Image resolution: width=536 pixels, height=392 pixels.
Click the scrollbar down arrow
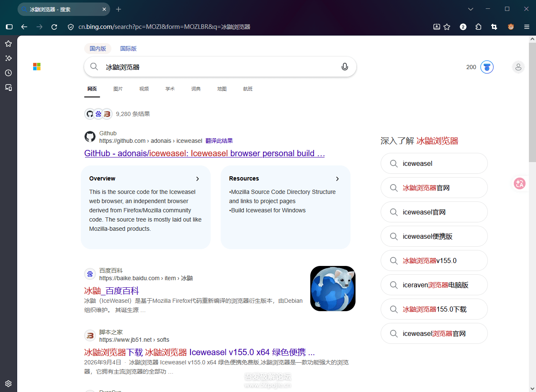tap(532, 388)
